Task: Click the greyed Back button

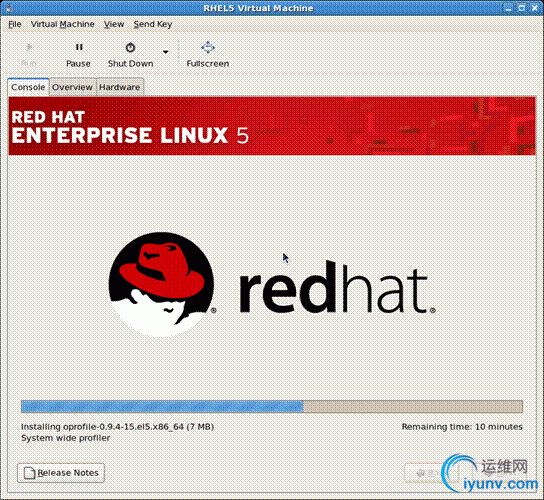Action: tap(431, 473)
